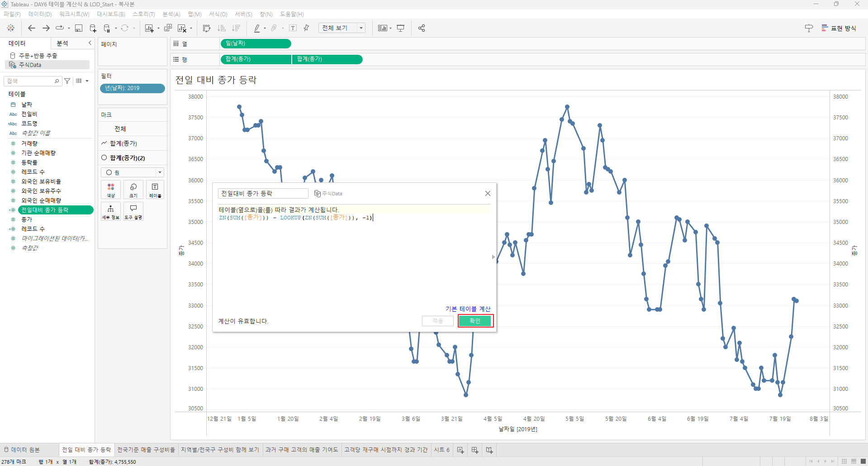
Task: Click the 일(날짜) column pill
Action: [x=256, y=43]
